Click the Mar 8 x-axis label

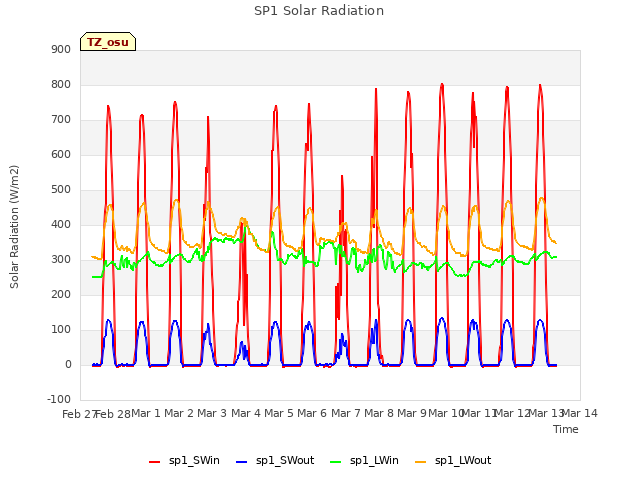click(379, 413)
